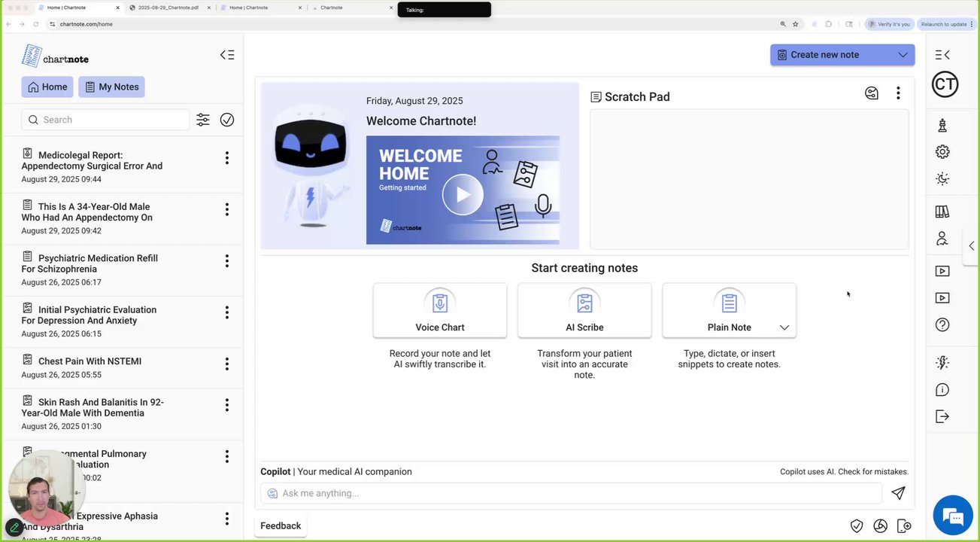Expand the side panel arrow on right edge
980x542 pixels.
coord(972,246)
